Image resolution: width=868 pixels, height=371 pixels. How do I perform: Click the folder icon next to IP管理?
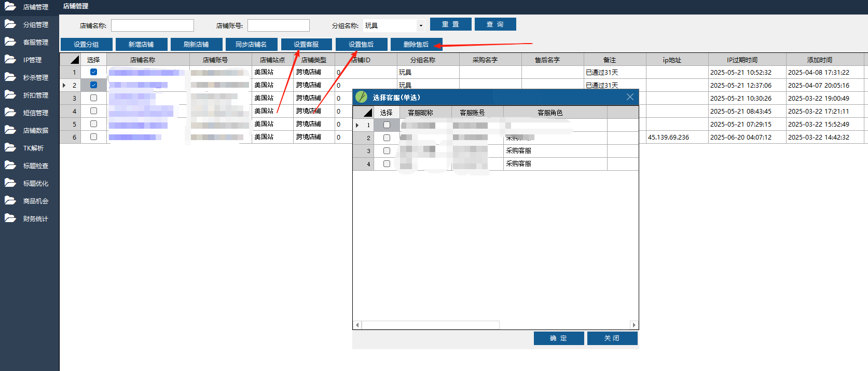click(x=10, y=59)
